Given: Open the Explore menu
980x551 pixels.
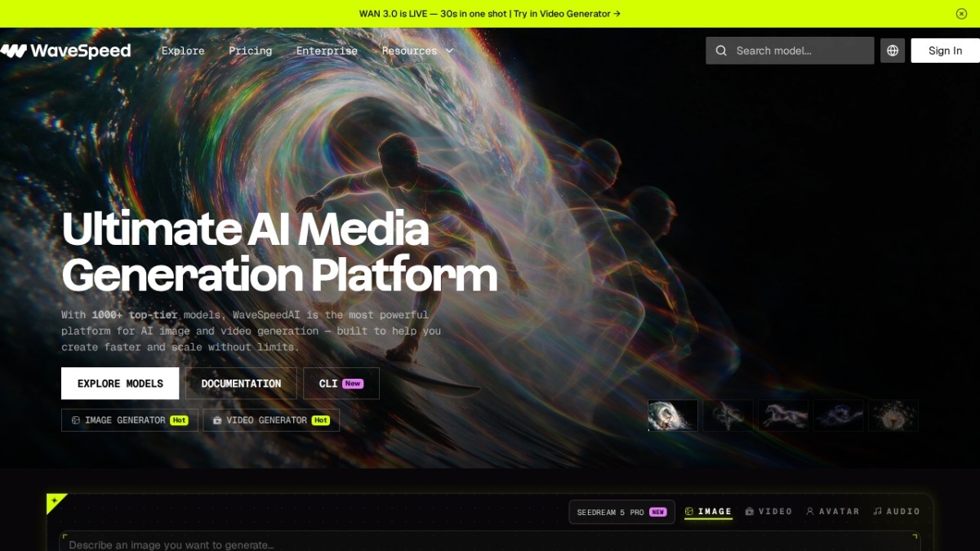Looking at the screenshot, I should [183, 51].
